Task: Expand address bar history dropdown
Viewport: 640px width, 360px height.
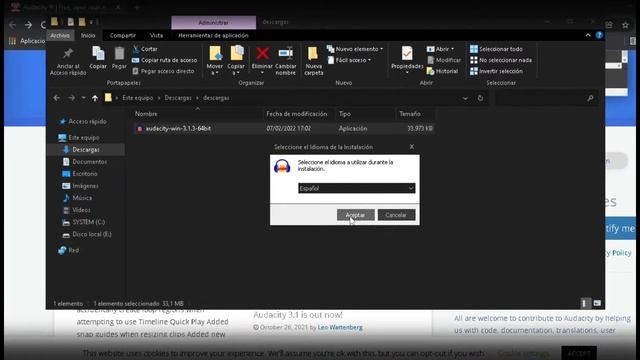Action: [465, 98]
